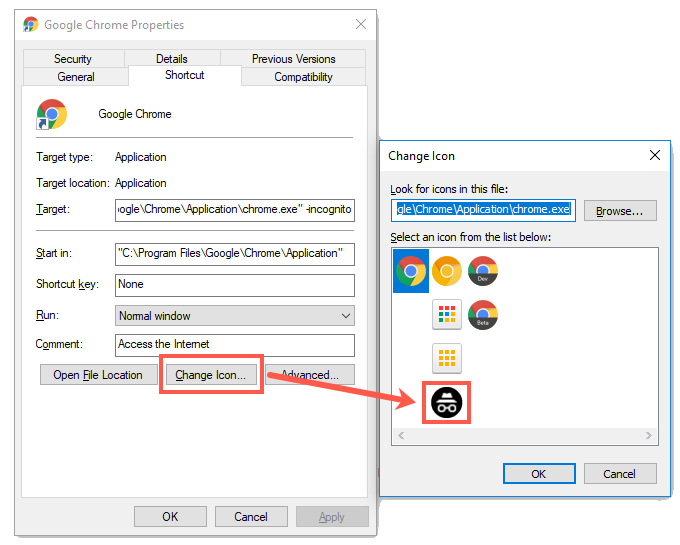This screenshot has width=680, height=545.
Task: Click the Target type label
Action: tap(64, 157)
